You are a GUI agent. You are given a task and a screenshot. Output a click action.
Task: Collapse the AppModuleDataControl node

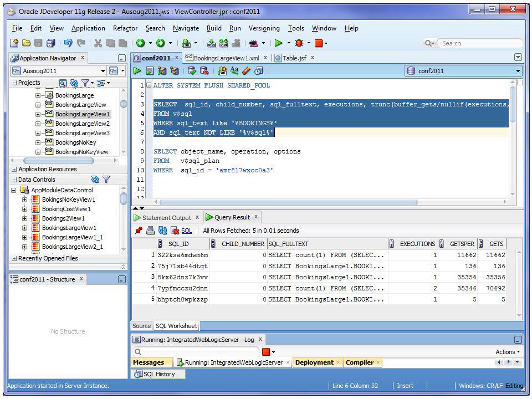13,190
